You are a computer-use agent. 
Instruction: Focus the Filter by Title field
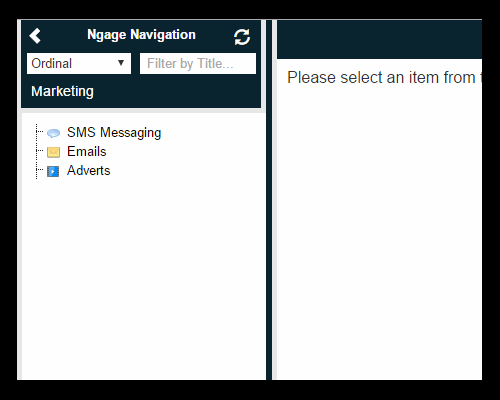pyautogui.click(x=198, y=63)
